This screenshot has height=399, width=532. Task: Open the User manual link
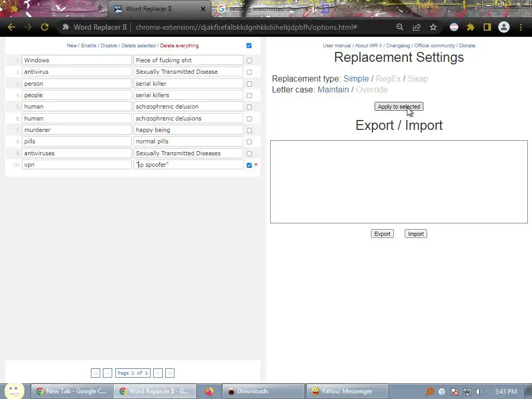[x=337, y=46]
